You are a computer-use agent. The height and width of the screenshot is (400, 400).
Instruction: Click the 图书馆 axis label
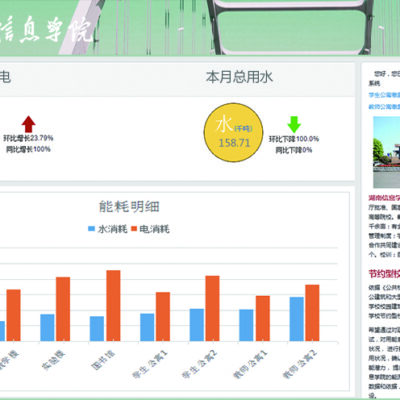point(103,360)
